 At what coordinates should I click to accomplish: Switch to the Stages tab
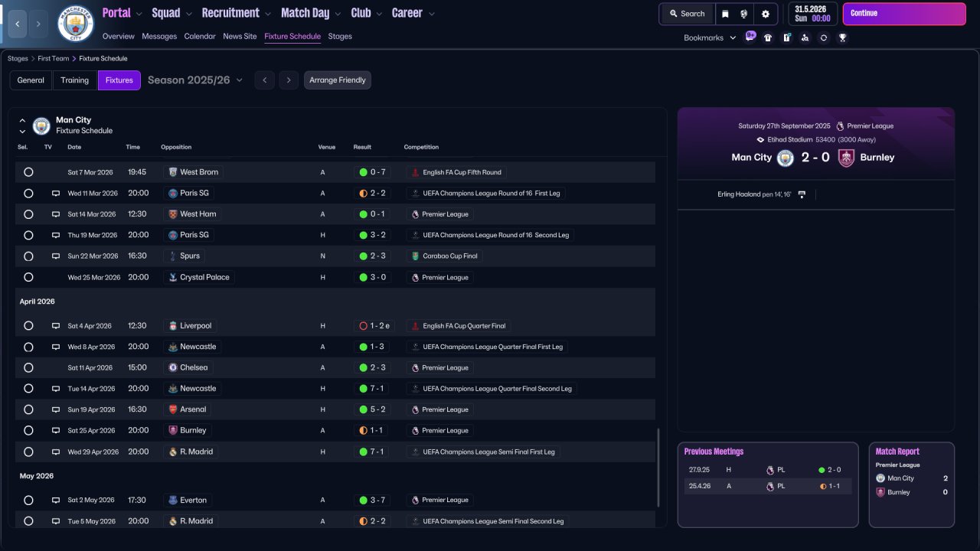(x=340, y=36)
